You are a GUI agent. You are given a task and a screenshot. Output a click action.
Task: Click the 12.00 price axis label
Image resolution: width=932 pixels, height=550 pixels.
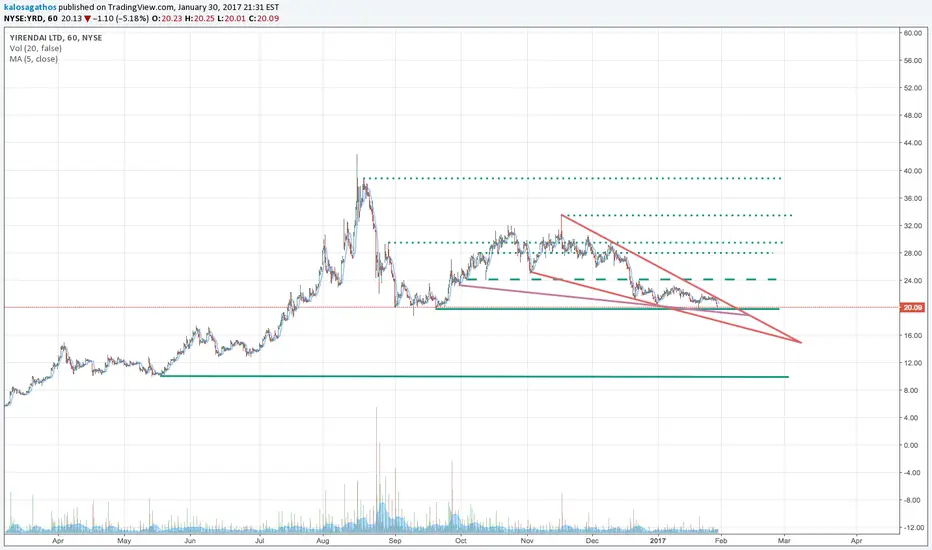tap(912, 363)
